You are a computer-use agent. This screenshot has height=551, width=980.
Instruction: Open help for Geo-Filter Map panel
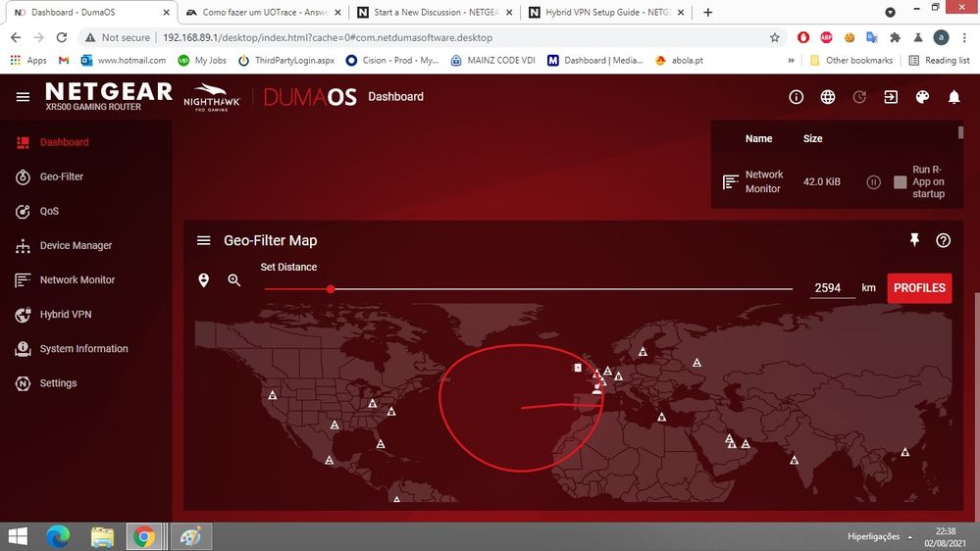944,240
